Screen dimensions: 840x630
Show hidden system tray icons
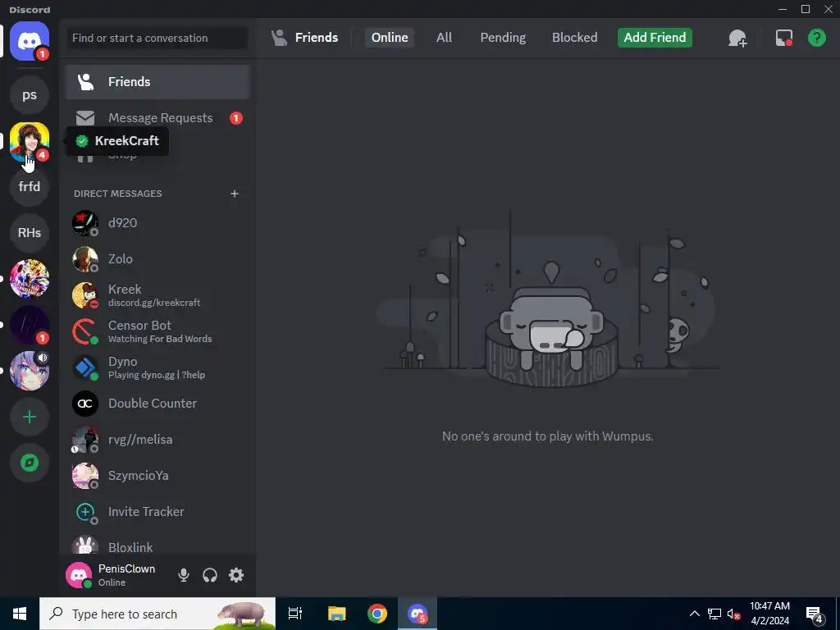tap(694, 614)
